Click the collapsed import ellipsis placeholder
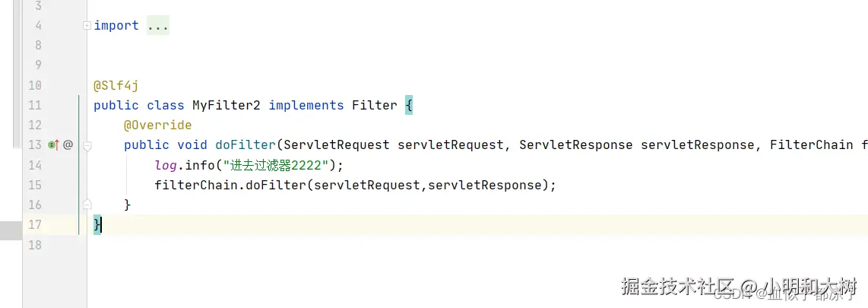 pos(158,26)
